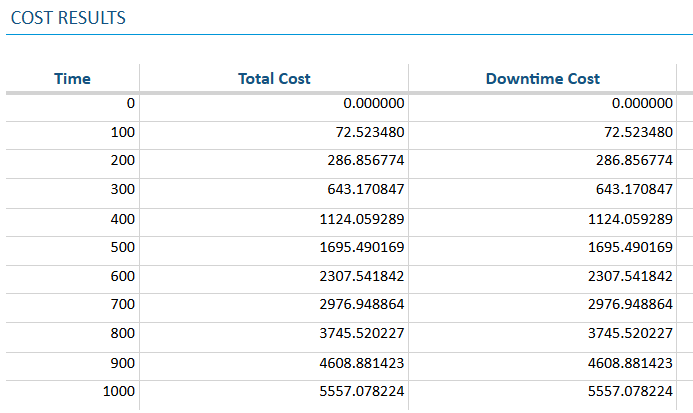Click the Time cell showing 700
The width and height of the screenshot is (693, 413).
tap(122, 304)
